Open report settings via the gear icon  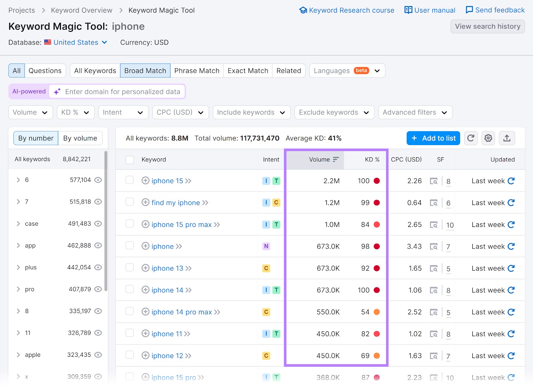(x=488, y=138)
